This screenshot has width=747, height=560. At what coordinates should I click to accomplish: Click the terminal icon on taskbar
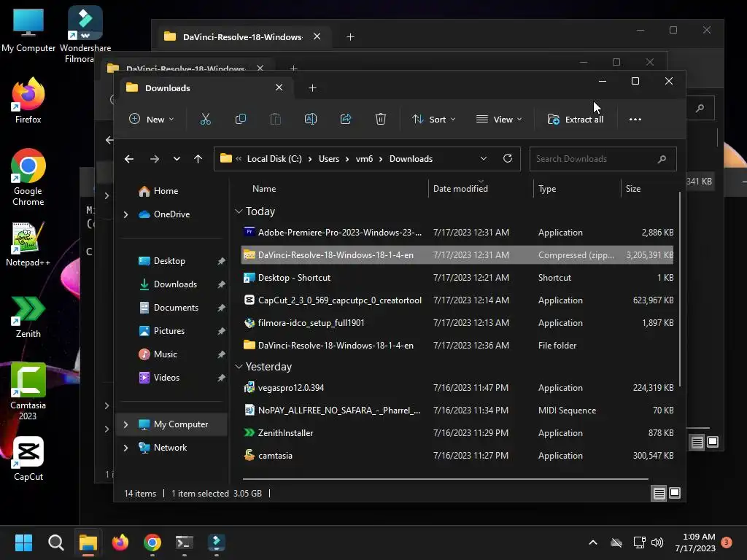pyautogui.click(x=185, y=542)
